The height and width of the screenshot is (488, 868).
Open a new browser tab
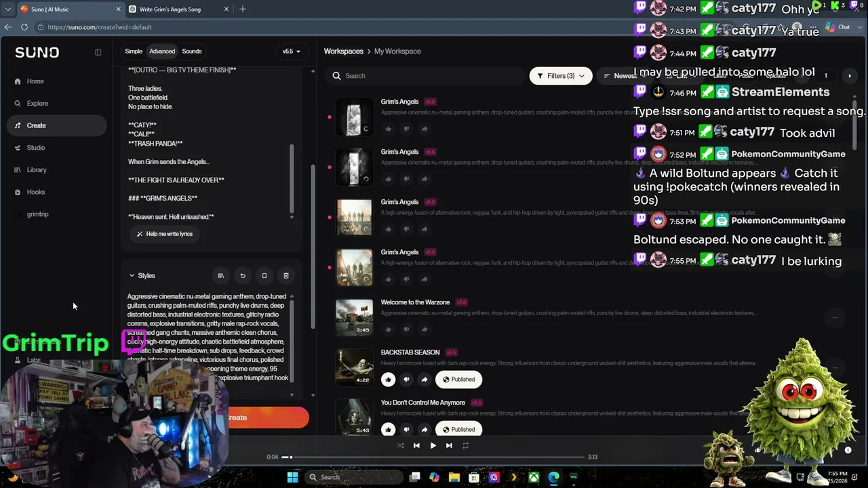(x=243, y=9)
